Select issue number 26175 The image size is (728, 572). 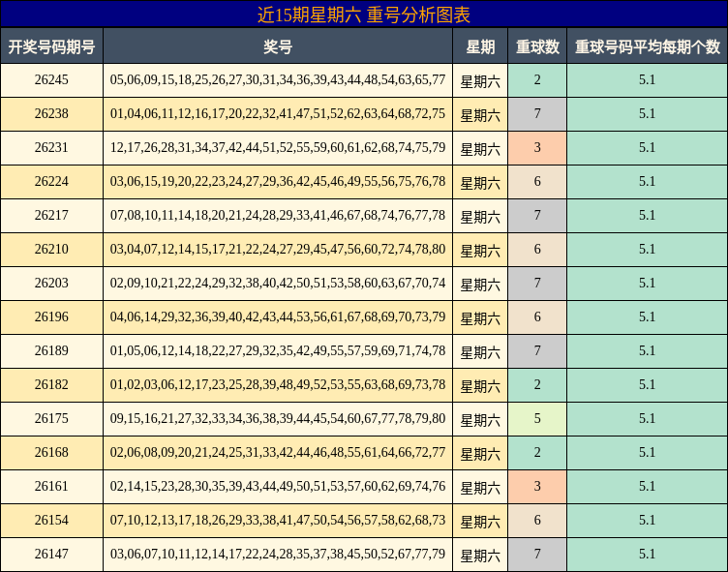pyautogui.click(x=51, y=419)
